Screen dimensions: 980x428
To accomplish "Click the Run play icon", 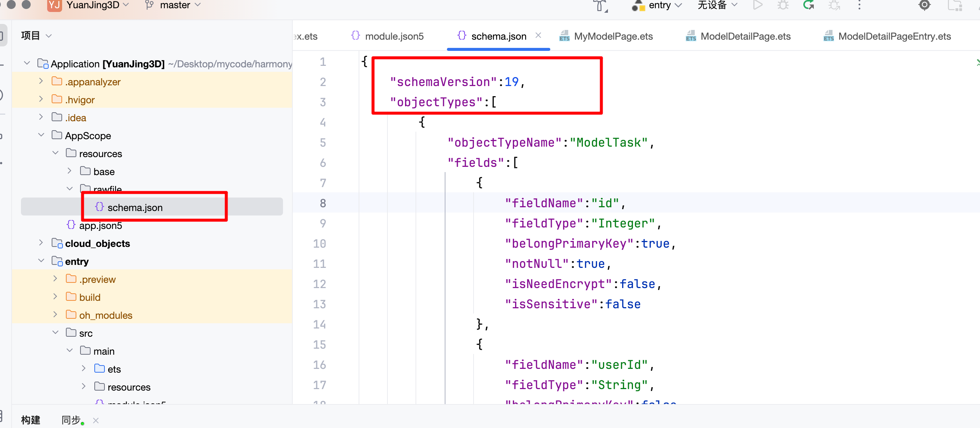I will tap(757, 5).
